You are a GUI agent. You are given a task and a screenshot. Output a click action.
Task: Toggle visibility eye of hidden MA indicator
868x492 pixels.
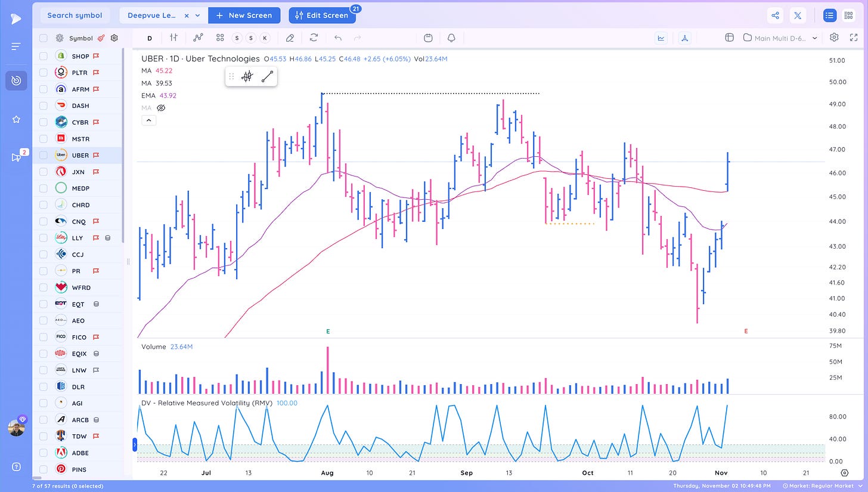click(x=160, y=108)
